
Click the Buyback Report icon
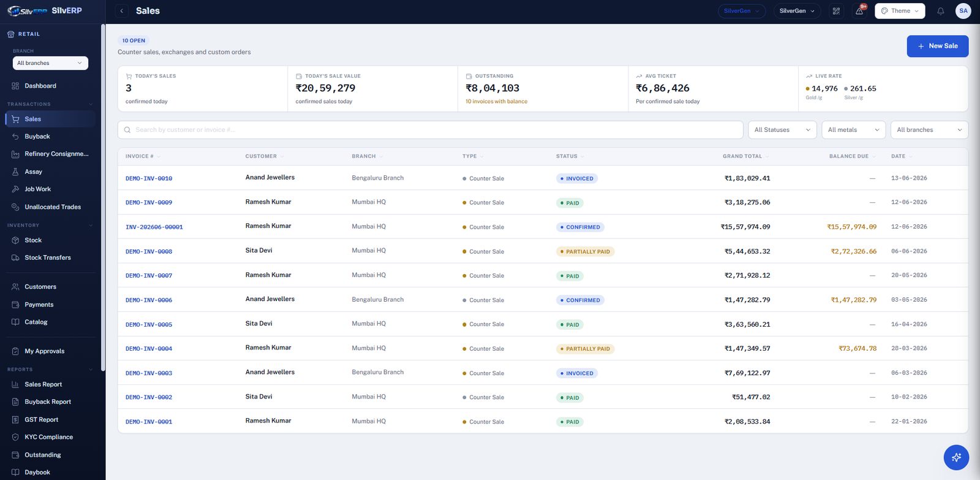[15, 402]
